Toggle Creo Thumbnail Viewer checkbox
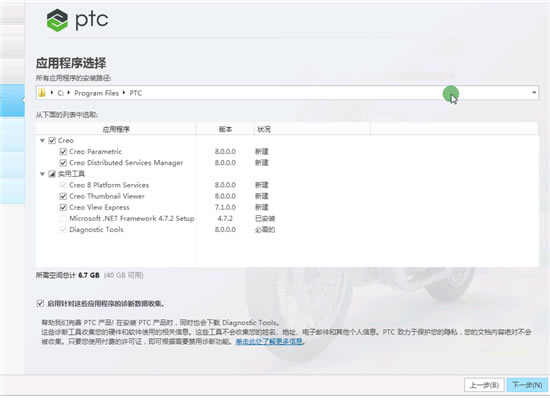This screenshot has height=400, width=550. (x=63, y=196)
